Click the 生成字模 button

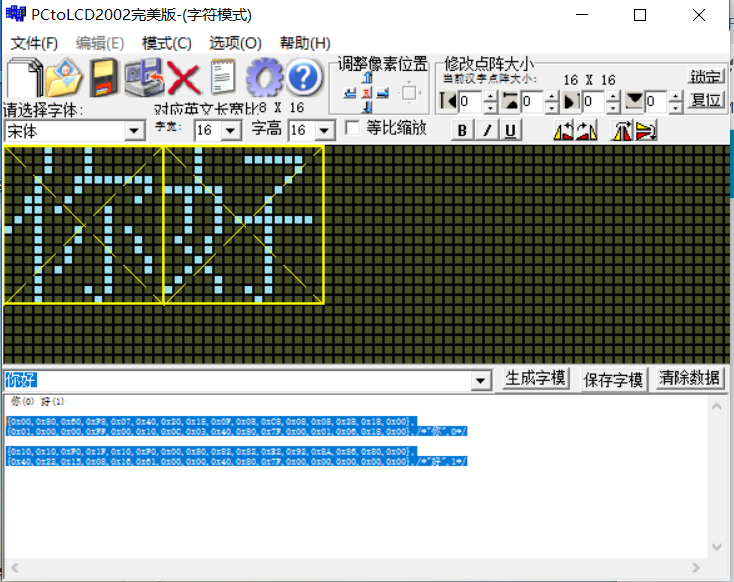pyautogui.click(x=536, y=378)
